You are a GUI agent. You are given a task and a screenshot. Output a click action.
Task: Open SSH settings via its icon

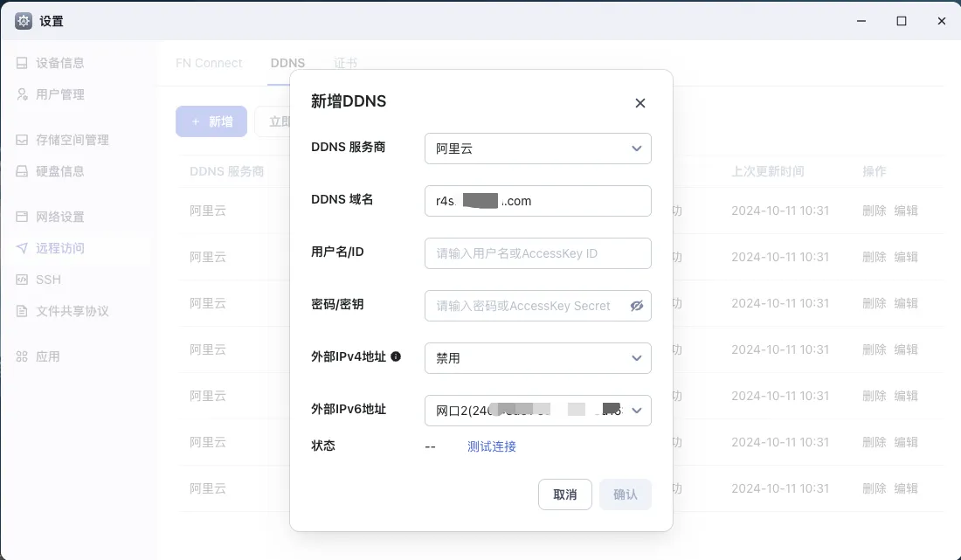(x=22, y=280)
